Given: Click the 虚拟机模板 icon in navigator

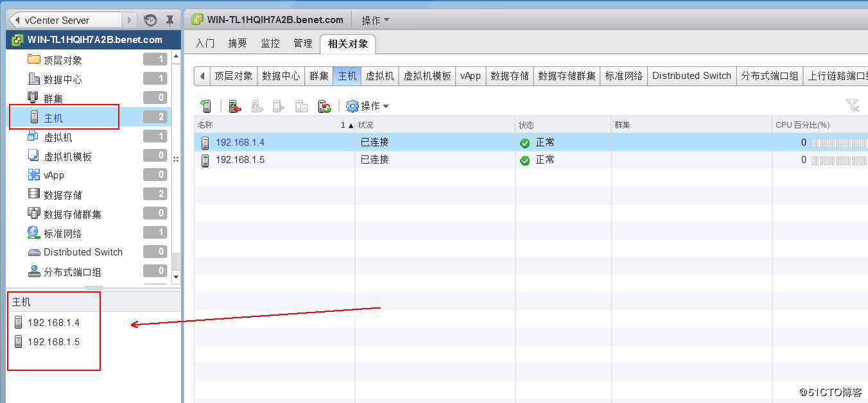Looking at the screenshot, I should [33, 155].
